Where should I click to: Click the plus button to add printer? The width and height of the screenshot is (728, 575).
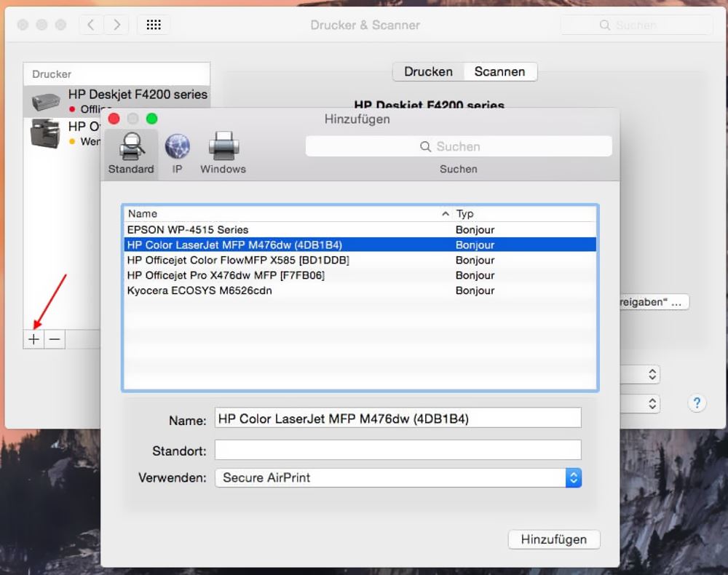pos(34,340)
